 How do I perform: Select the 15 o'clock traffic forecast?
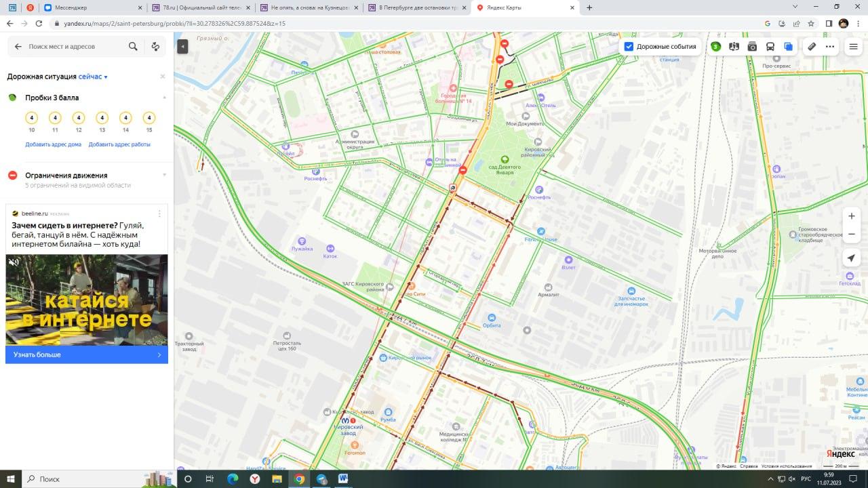click(149, 118)
